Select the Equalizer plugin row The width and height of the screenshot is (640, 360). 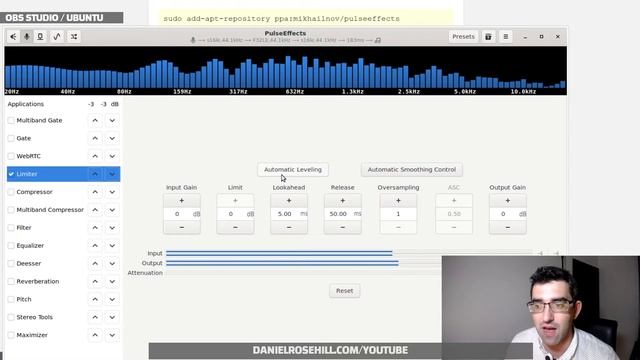[x=63, y=246]
